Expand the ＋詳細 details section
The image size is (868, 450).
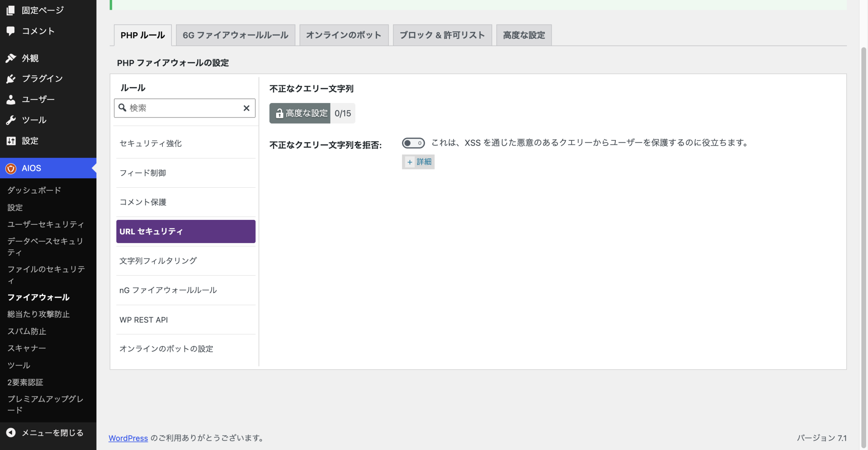click(418, 162)
